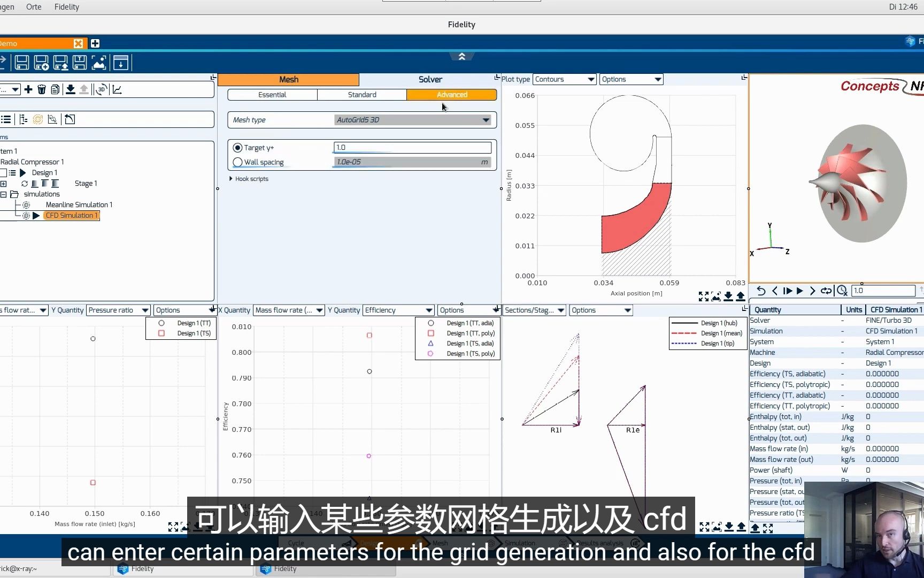Click the save-and-upload floppy icon
This screenshot has height=578, width=924.
pyautogui.click(x=60, y=63)
